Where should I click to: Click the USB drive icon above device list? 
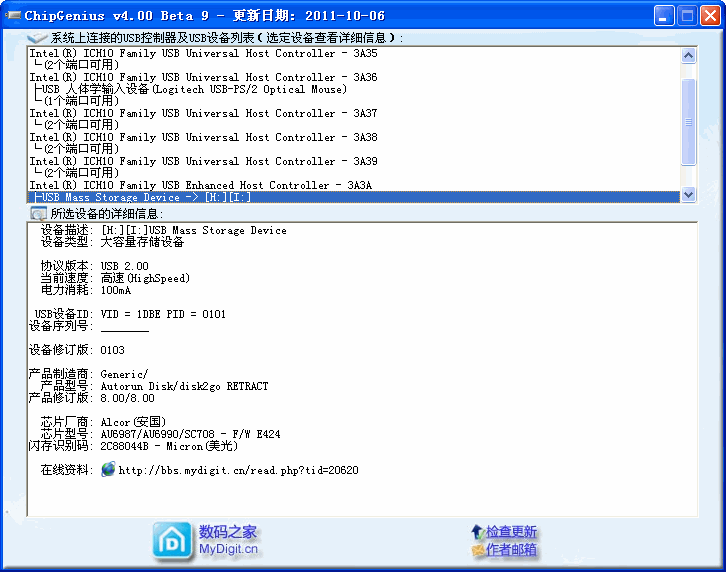(x=38, y=38)
